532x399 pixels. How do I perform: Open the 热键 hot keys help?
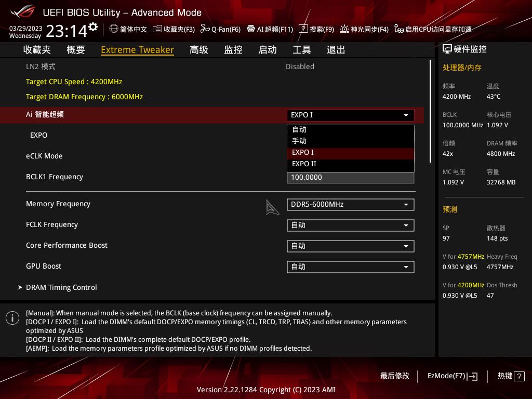511,376
